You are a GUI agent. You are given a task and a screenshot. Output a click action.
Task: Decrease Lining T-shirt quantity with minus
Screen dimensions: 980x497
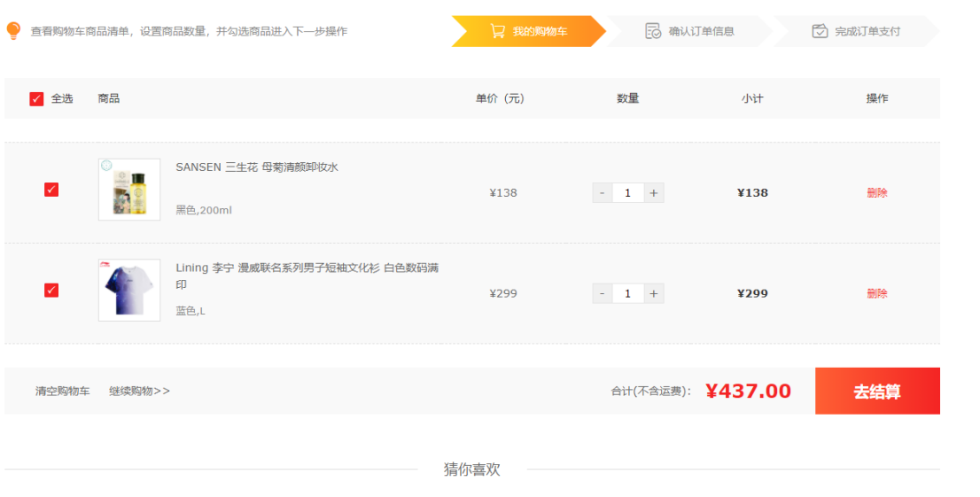click(603, 294)
